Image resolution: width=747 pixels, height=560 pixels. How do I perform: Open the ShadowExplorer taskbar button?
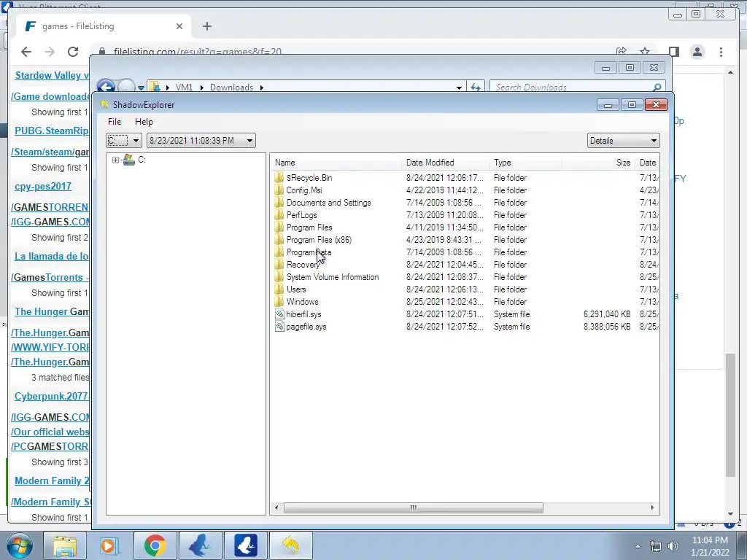point(290,545)
